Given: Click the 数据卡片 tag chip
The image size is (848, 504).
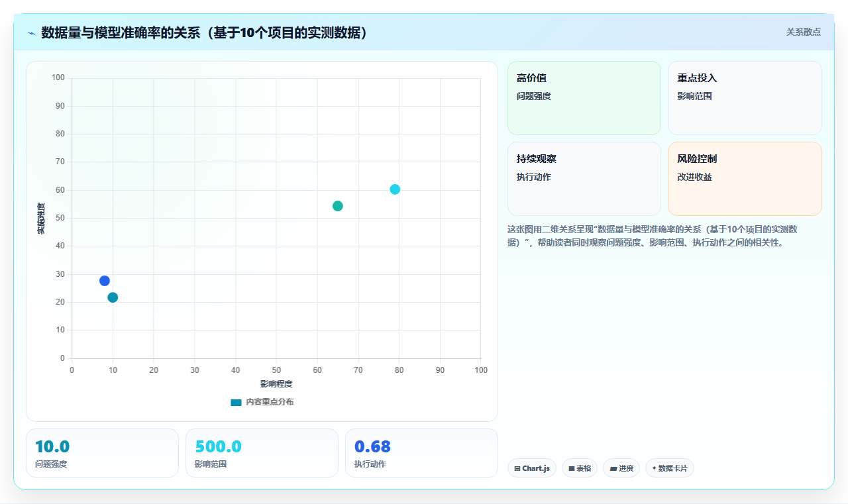Looking at the screenshot, I should 670,468.
